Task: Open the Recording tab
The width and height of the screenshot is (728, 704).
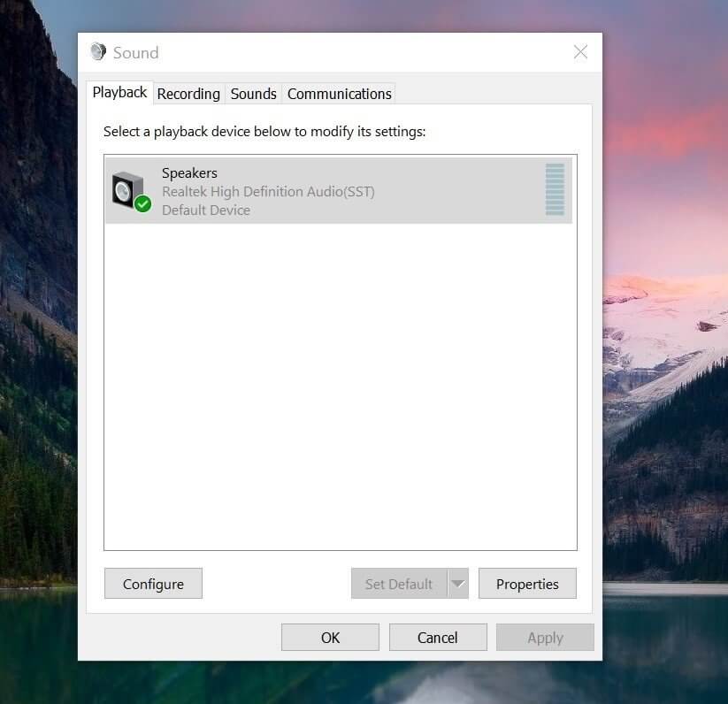Action: [x=188, y=95]
